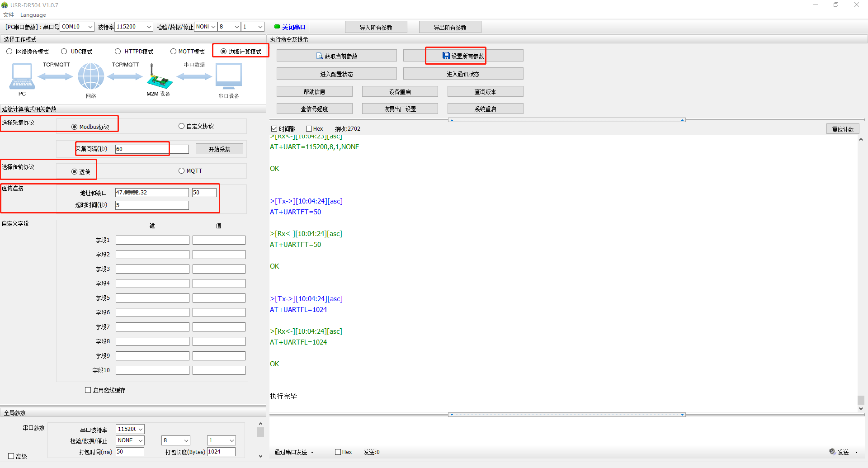Click the 采集间隔 input field
Image resolution: width=868 pixels, height=468 pixels.
click(x=142, y=149)
